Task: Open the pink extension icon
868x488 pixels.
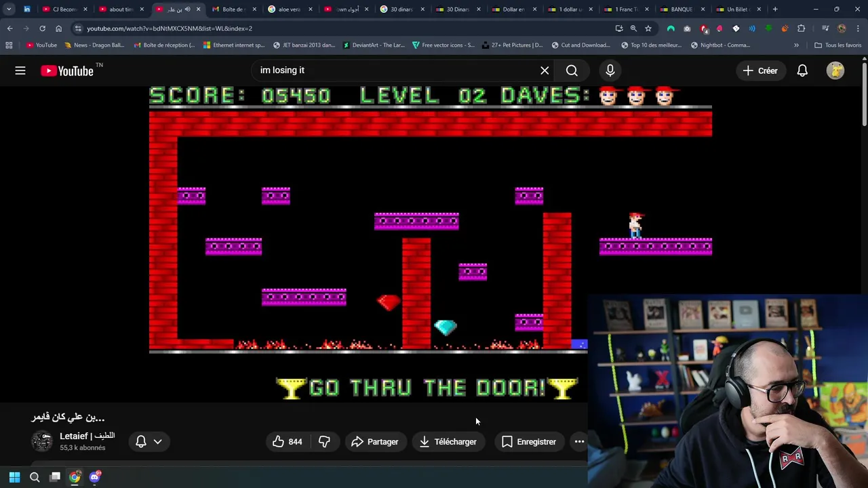Action: click(x=719, y=28)
